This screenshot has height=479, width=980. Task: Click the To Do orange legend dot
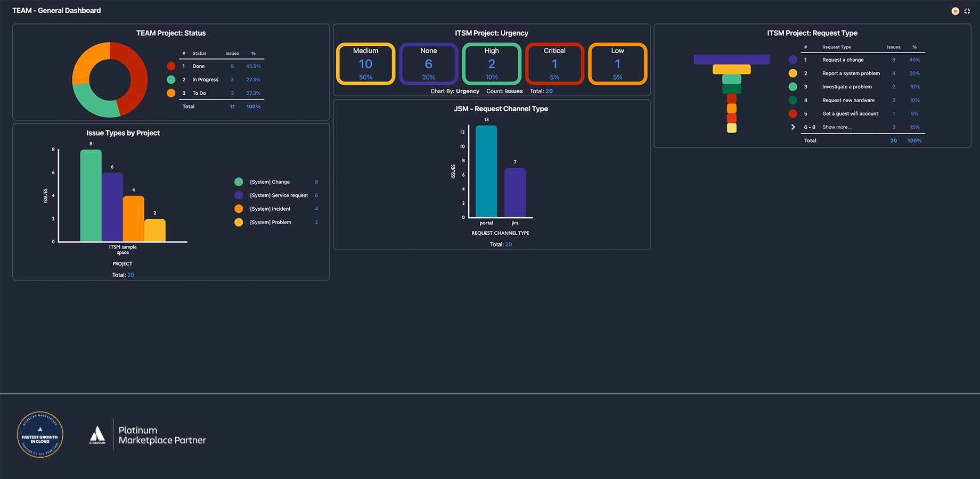(x=171, y=93)
